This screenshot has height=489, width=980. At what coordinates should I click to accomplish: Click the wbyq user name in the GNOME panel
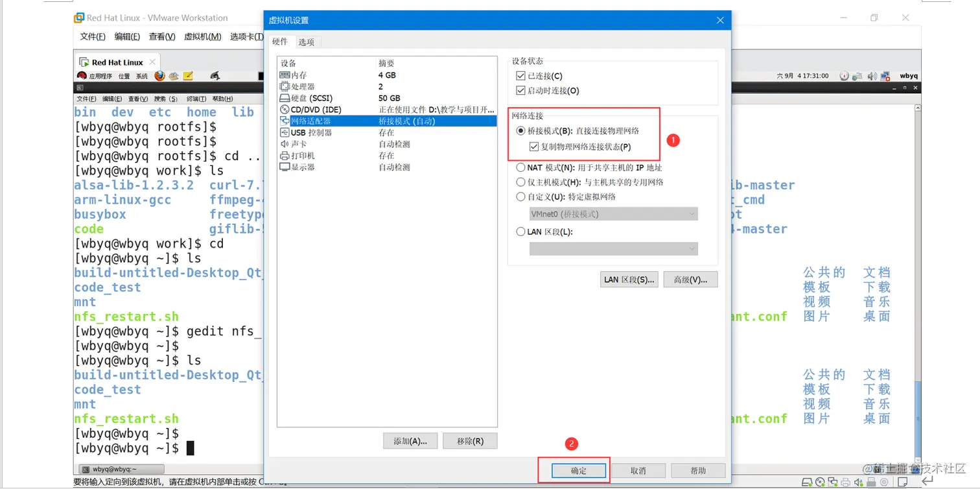[909, 76]
